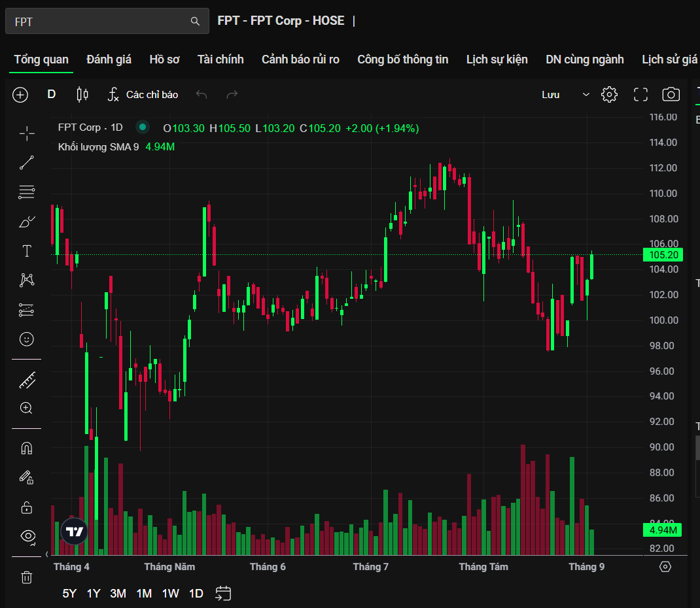The image size is (700, 608).
Task: Click the 4.94M volume label on axis
Action: [663, 530]
